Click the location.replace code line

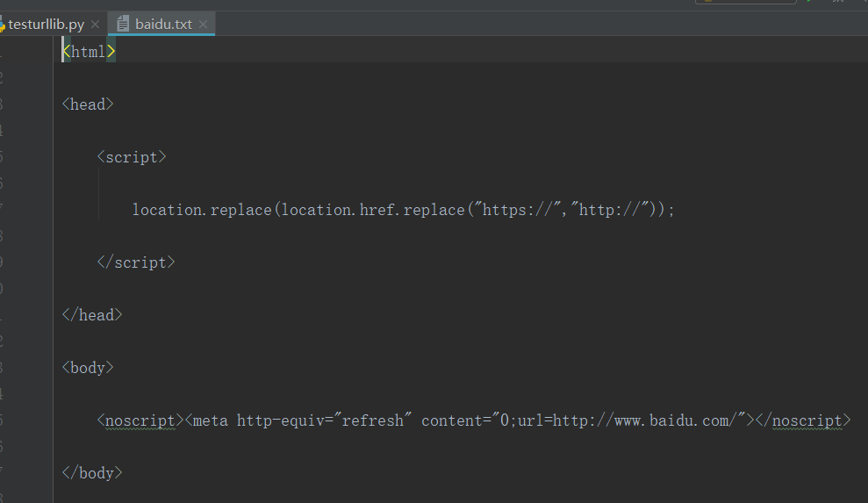403,210
